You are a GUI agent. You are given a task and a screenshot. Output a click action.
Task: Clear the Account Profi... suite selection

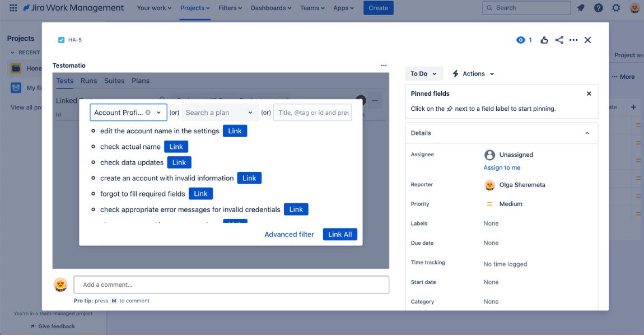point(148,113)
